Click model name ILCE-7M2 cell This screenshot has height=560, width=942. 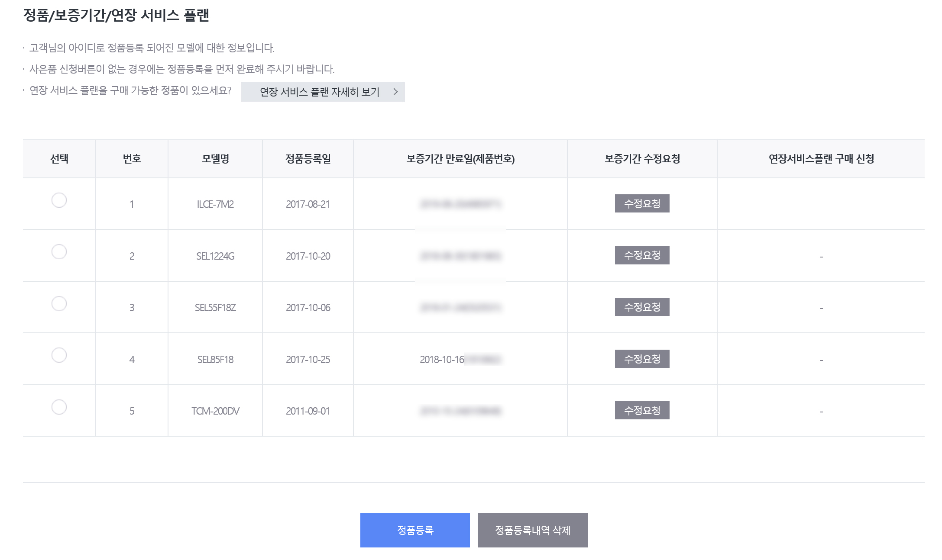pyautogui.click(x=215, y=204)
